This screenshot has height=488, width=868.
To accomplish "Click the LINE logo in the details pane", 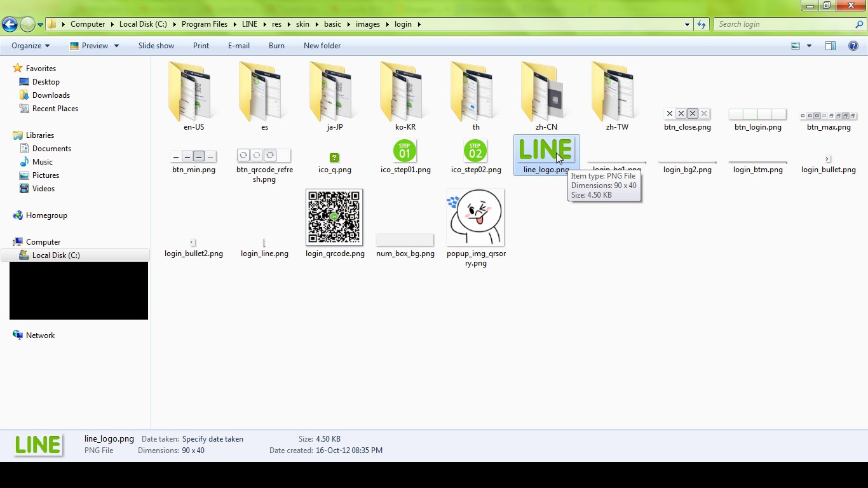I will [x=37, y=444].
